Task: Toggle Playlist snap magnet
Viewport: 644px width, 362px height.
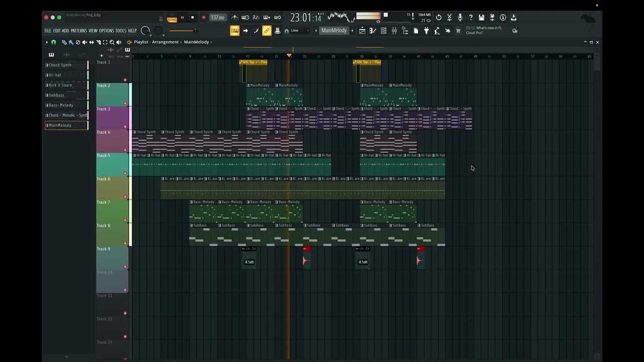Action: [54, 42]
